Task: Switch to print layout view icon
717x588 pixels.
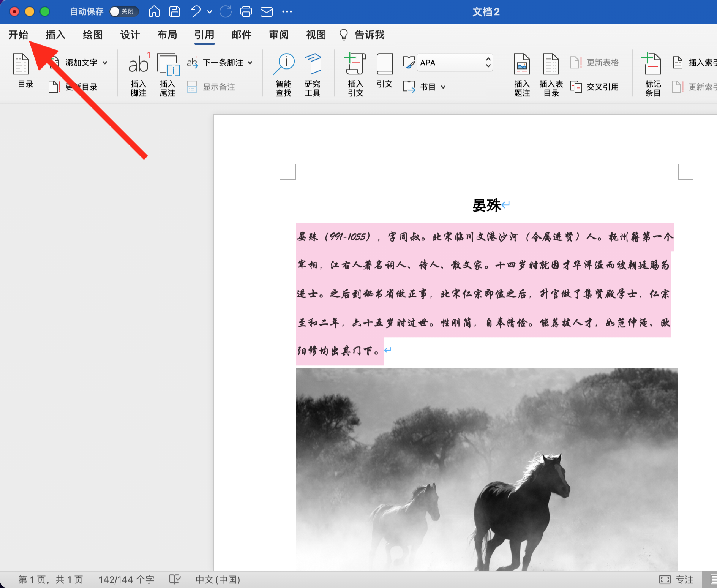Action: tap(713, 580)
